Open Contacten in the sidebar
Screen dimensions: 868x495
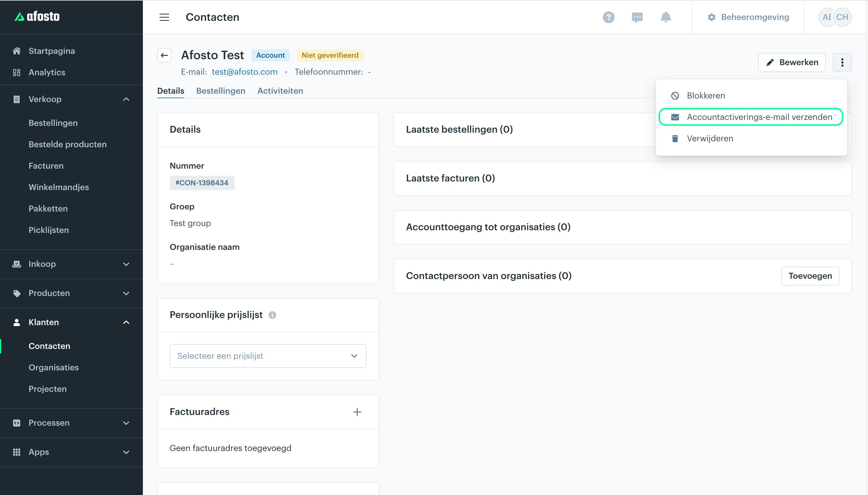point(49,346)
